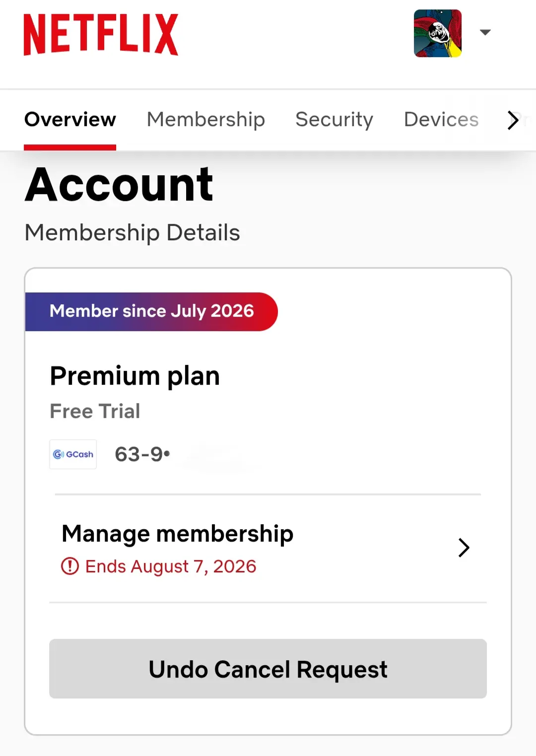Click the Account page heading

119,185
